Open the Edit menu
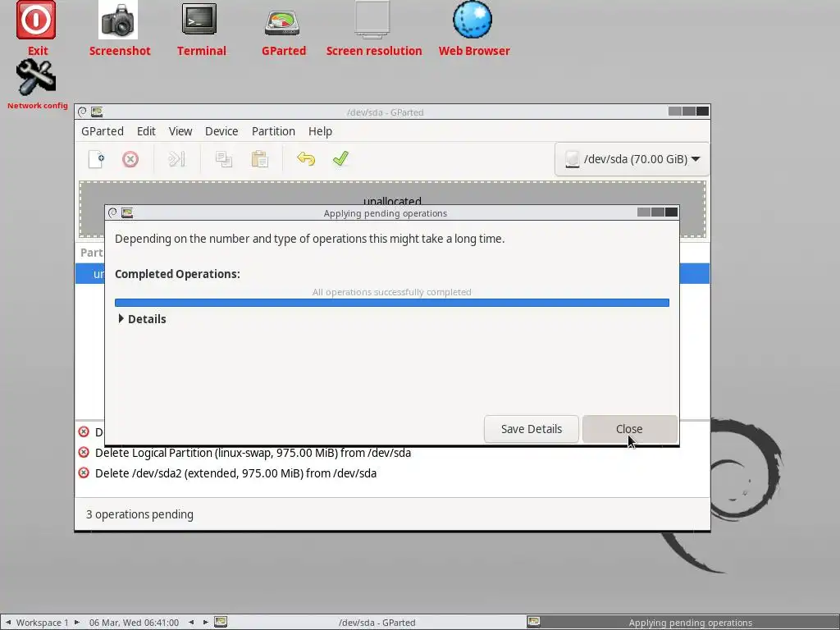 (146, 131)
